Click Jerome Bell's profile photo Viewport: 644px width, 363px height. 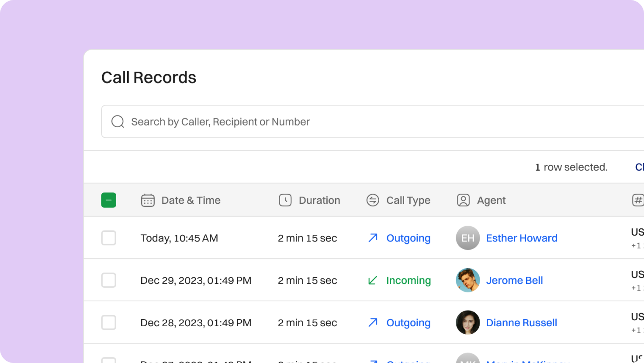click(x=467, y=280)
